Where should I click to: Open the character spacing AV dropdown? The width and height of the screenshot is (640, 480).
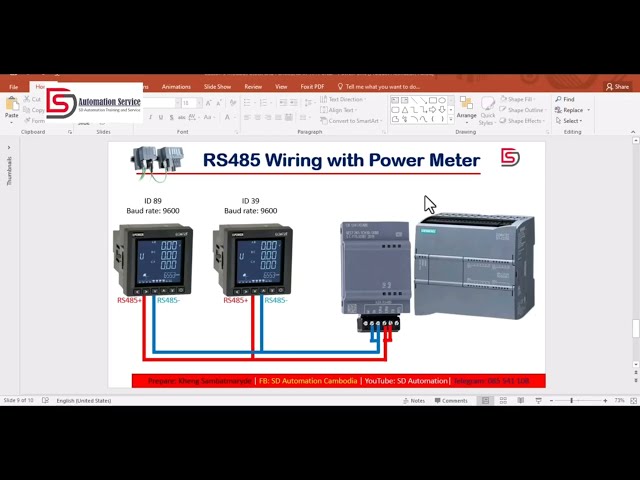click(193, 118)
